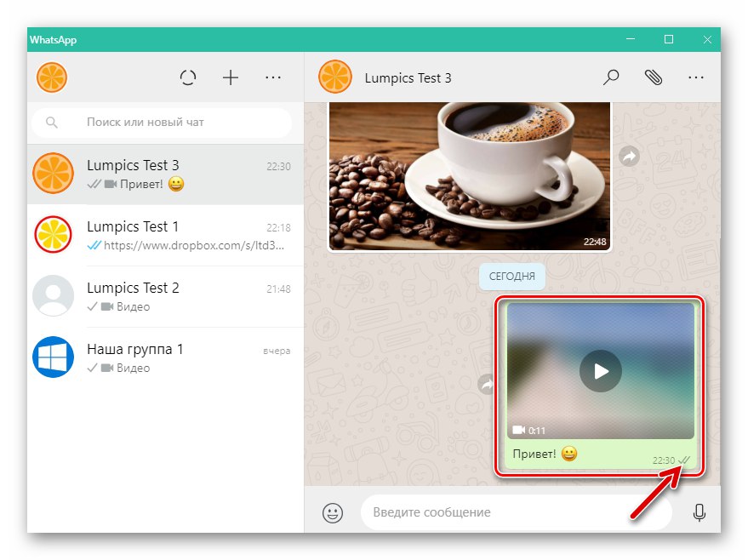The image size is (748, 560).
Task: Attach a file with paperclip icon
Action: coord(653,77)
